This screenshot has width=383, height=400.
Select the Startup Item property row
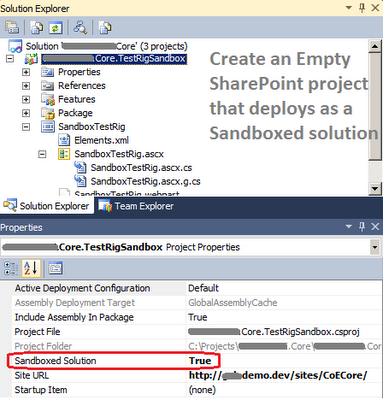click(x=197, y=390)
